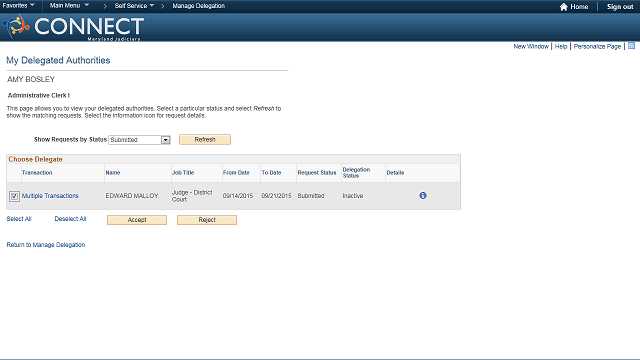Click the details info icon for Edward Malloy
Viewport: 640px width, 360px height.
[423, 196]
